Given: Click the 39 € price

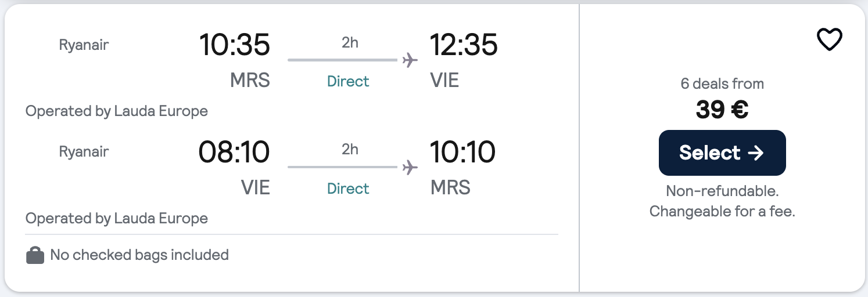Looking at the screenshot, I should [722, 110].
